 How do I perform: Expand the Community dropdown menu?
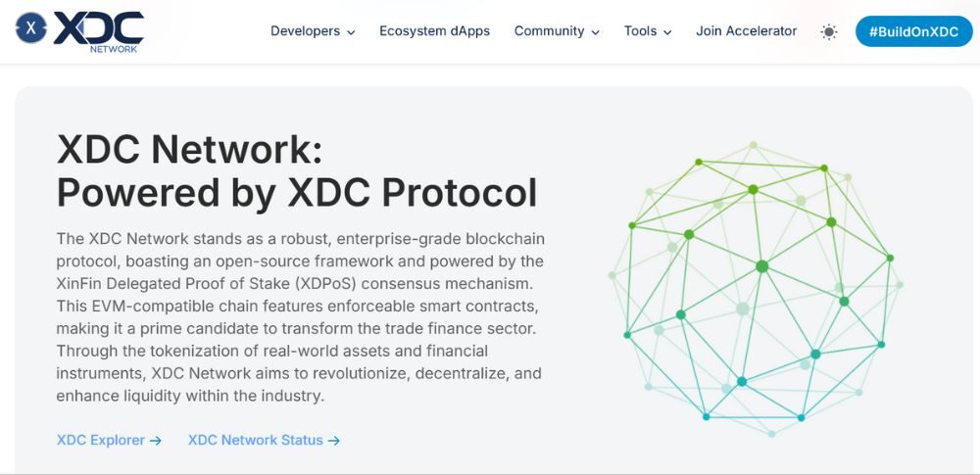click(557, 31)
